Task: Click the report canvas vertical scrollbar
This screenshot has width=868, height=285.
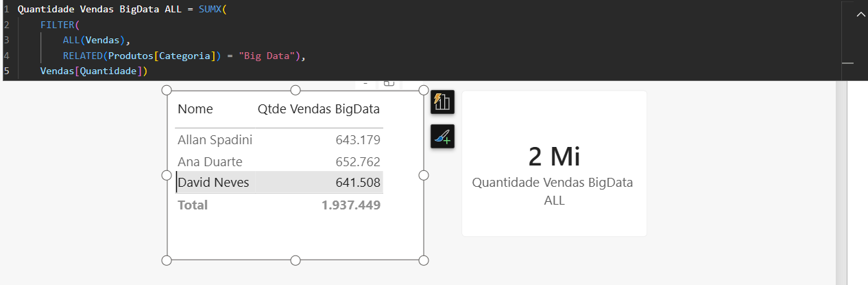Action: pyautogui.click(x=842, y=182)
